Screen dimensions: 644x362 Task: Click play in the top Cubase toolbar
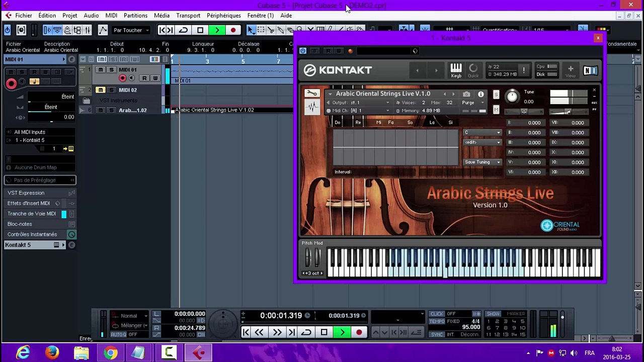pos(217,30)
